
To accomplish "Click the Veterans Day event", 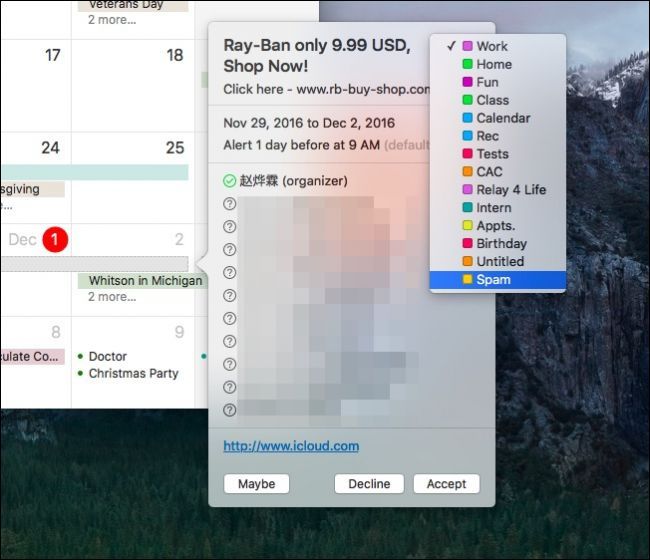I will [x=133, y=5].
